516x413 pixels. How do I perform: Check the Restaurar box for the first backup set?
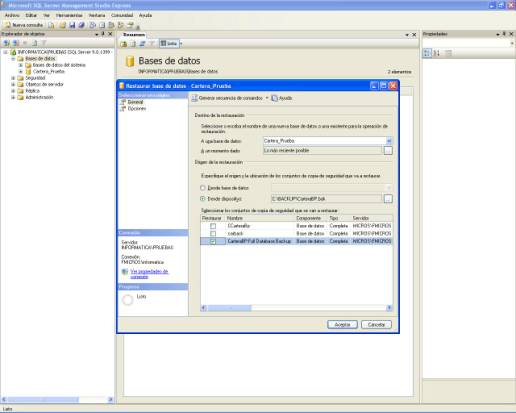[x=213, y=226]
